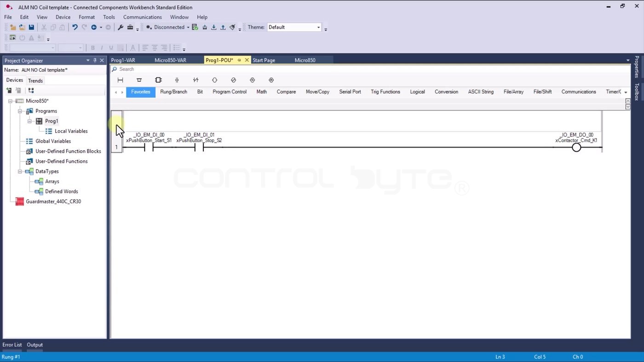The width and height of the screenshot is (644, 362).
Task: Open the Project Organizer options dropdown arrow
Action: tap(88, 60)
